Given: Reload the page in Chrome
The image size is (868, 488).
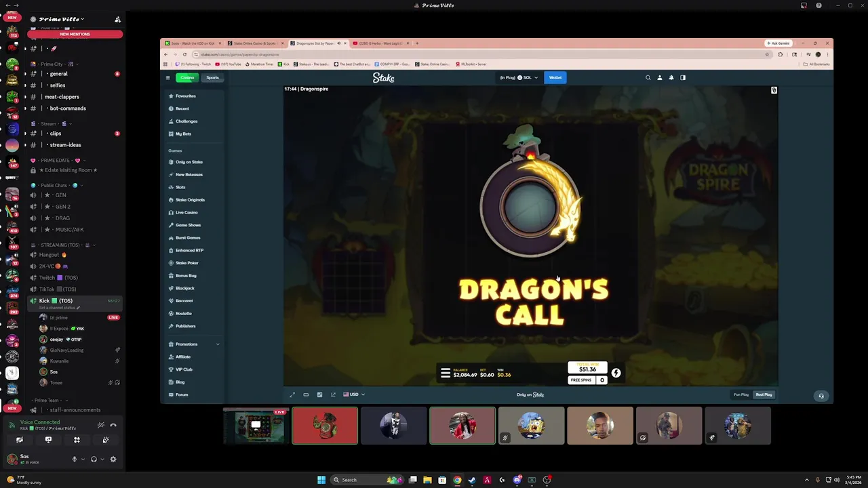Looking at the screenshot, I should [x=184, y=54].
